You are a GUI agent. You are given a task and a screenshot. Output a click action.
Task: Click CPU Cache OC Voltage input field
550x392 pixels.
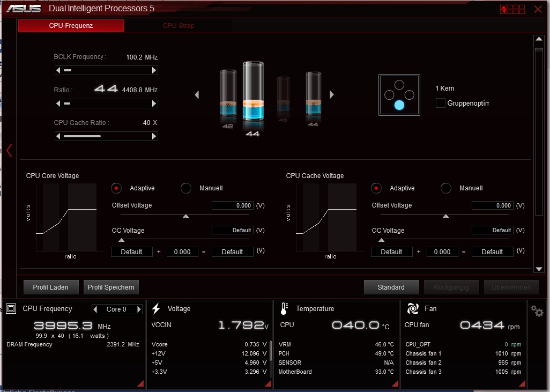pos(493,230)
